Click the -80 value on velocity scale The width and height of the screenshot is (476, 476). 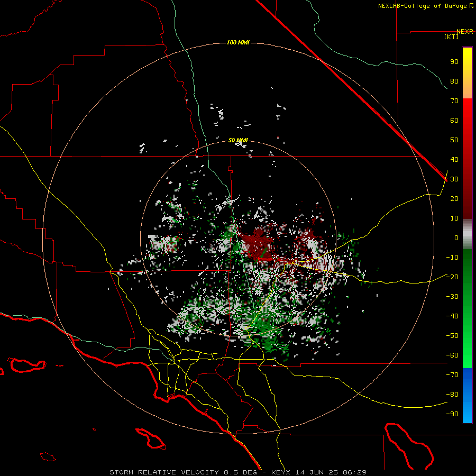pyautogui.click(x=452, y=395)
